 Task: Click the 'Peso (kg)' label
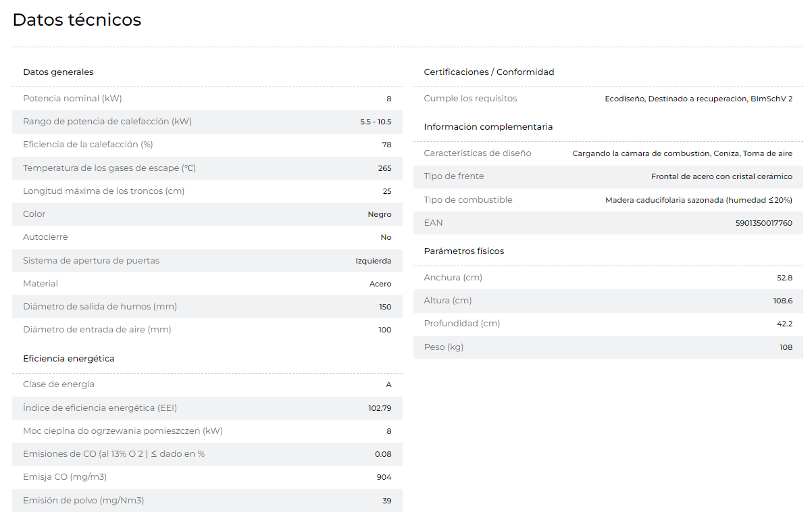click(x=444, y=347)
